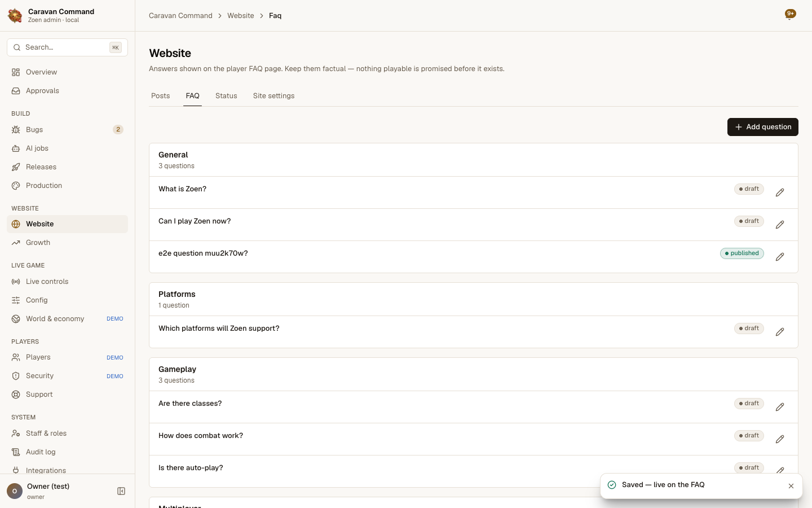Open Live controls

pyautogui.click(x=67, y=282)
